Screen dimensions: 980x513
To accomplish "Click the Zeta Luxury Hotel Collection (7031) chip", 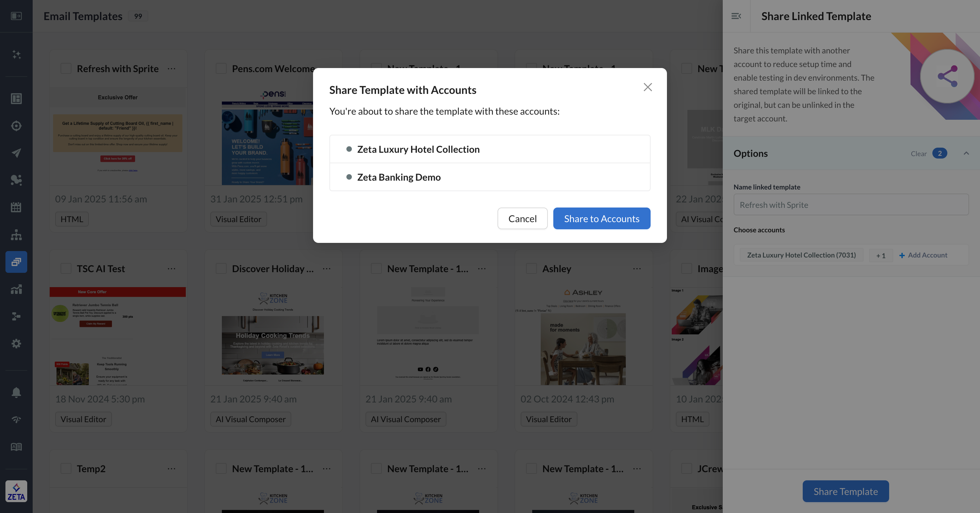I will click(801, 255).
